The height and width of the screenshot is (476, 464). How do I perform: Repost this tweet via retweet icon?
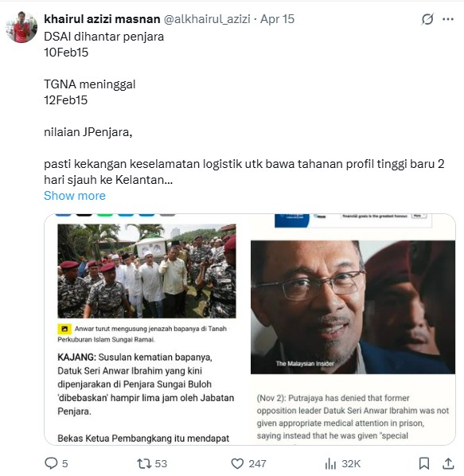[144, 464]
